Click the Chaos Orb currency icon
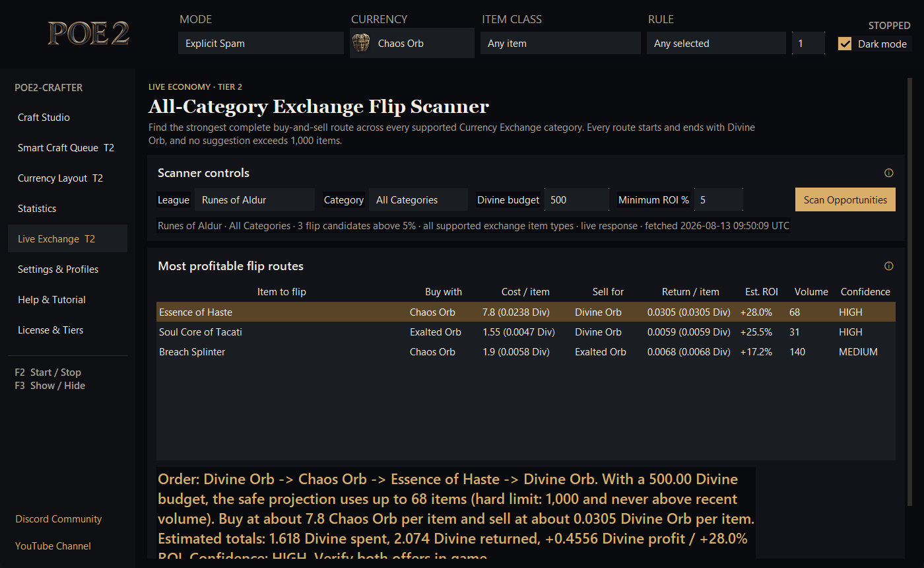The height and width of the screenshot is (568, 924). click(361, 43)
